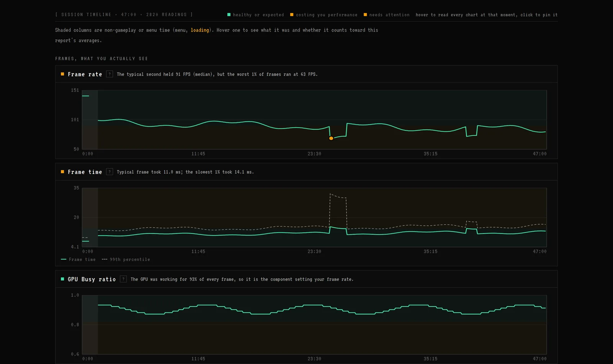Click the 'Frame time' solid line legend entry

tap(79, 259)
